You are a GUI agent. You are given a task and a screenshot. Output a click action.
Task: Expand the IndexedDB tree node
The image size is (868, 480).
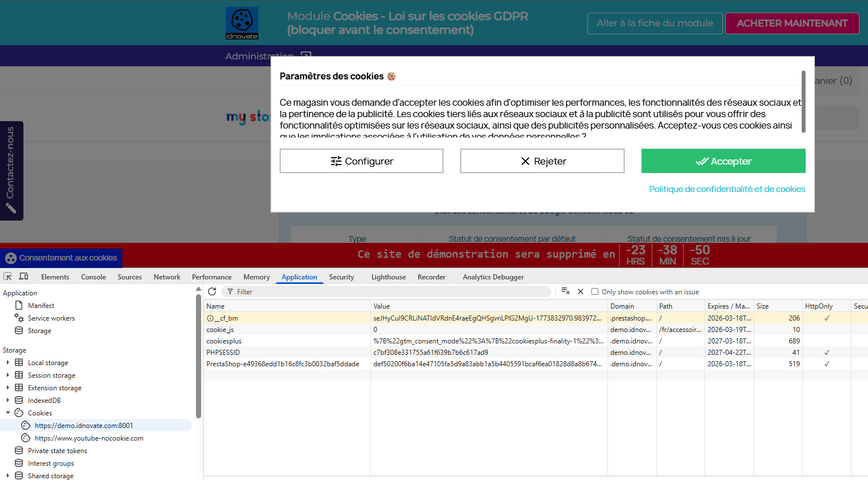[8, 400]
